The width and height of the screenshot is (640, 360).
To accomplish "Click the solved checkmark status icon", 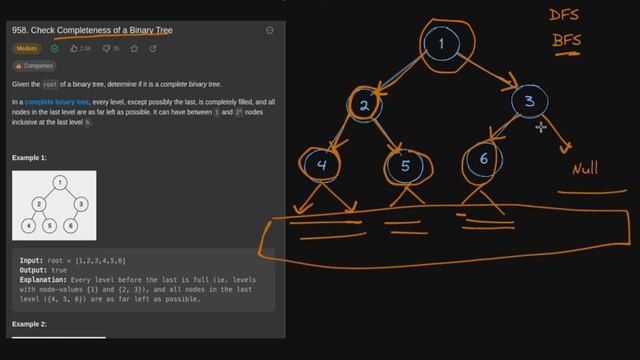I will tap(55, 49).
